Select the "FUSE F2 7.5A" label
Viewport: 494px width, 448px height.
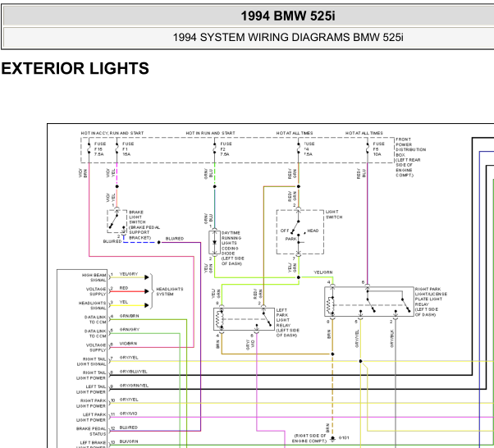point(226,149)
